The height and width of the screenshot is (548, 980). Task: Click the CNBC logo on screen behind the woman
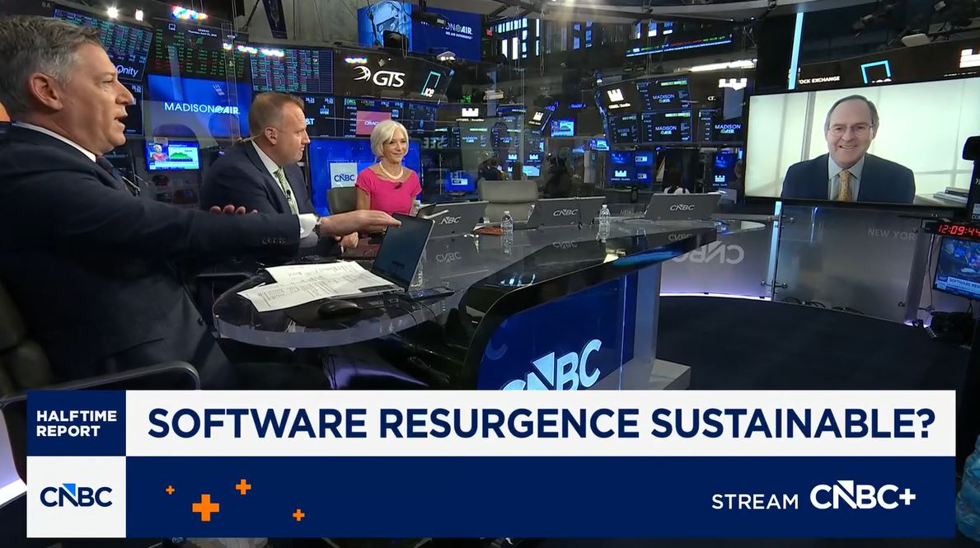point(343,175)
